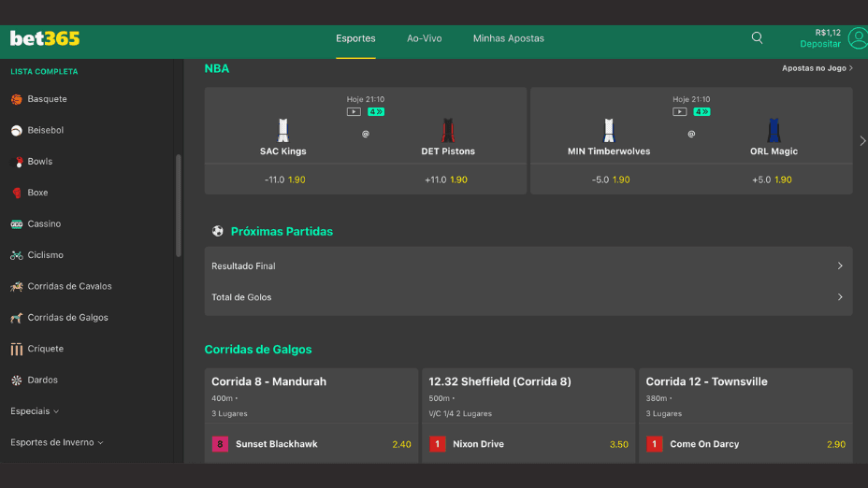Open Corrida 8 - Mandurah race title

269,381
